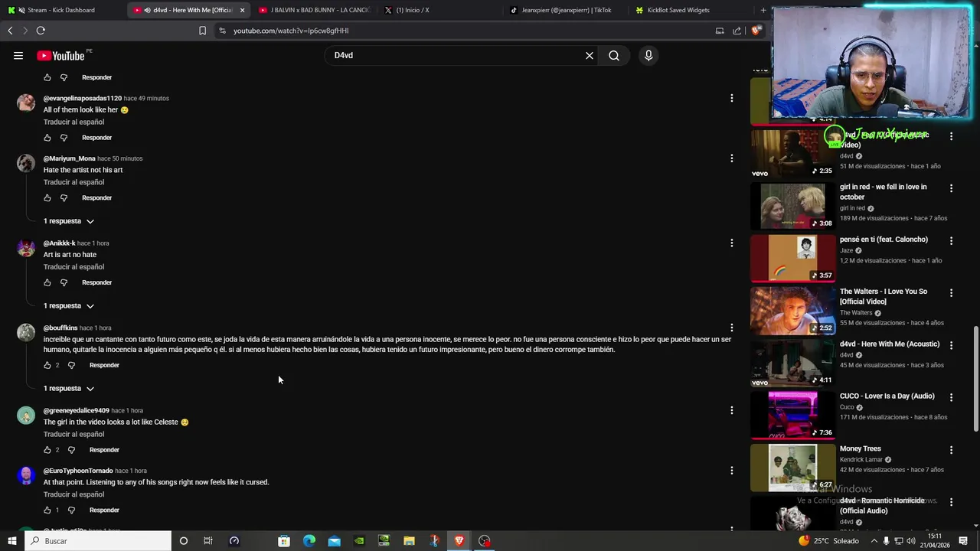The height and width of the screenshot is (551, 980).
Task: Open options menu for Anikkk-k comment
Action: point(732,243)
